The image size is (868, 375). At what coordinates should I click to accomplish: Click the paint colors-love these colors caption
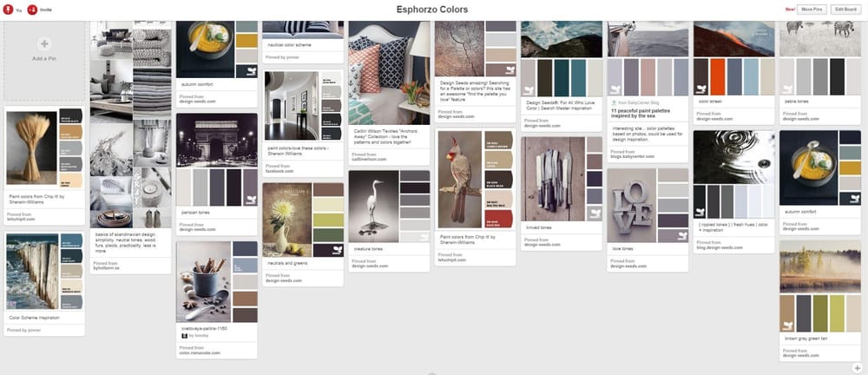(299, 151)
